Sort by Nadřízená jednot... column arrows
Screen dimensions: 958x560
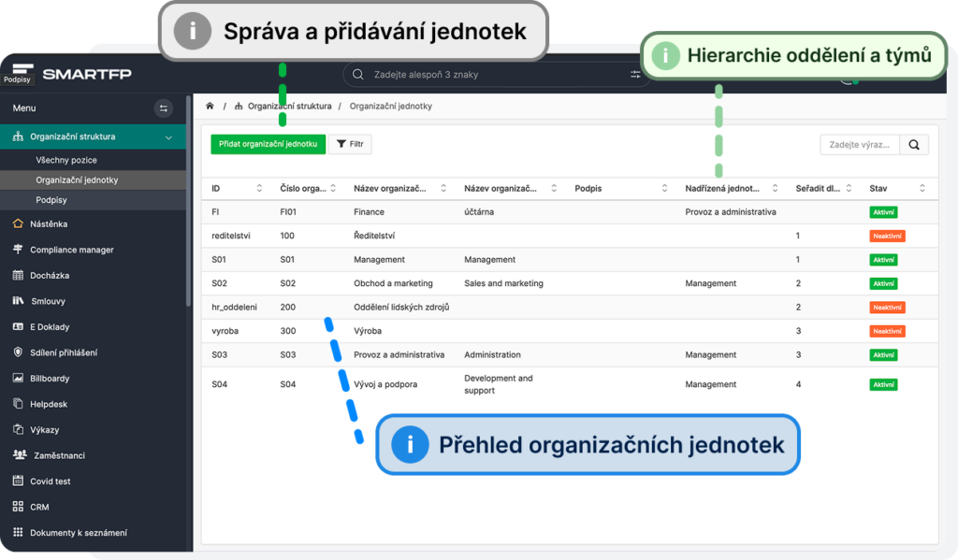click(x=775, y=188)
